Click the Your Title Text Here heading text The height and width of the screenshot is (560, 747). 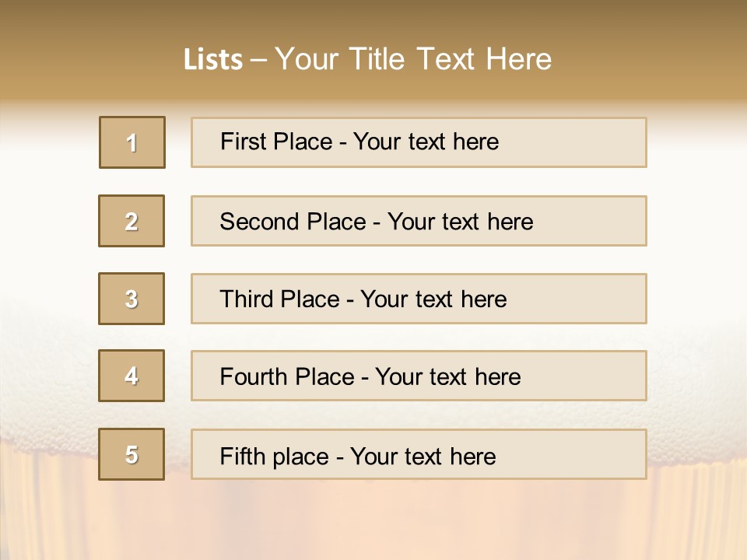413,59
